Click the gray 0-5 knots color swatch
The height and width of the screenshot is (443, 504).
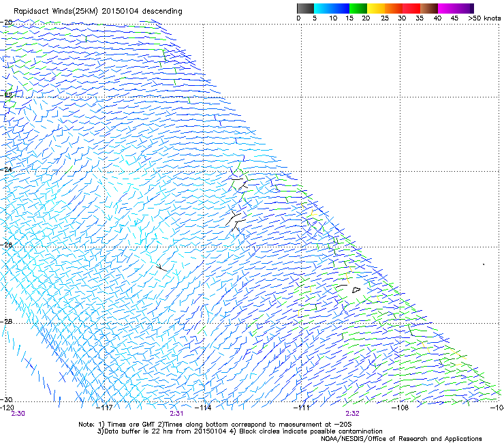(x=305, y=8)
